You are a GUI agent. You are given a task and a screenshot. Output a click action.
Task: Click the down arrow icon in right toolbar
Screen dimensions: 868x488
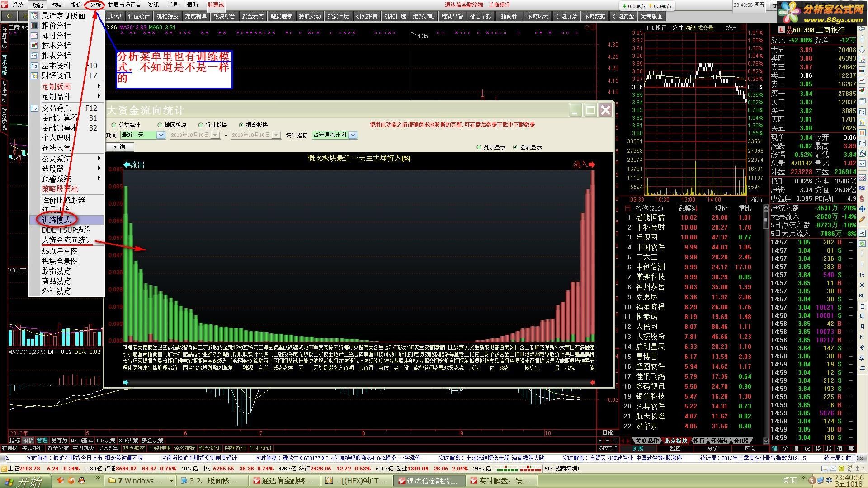(862, 49)
